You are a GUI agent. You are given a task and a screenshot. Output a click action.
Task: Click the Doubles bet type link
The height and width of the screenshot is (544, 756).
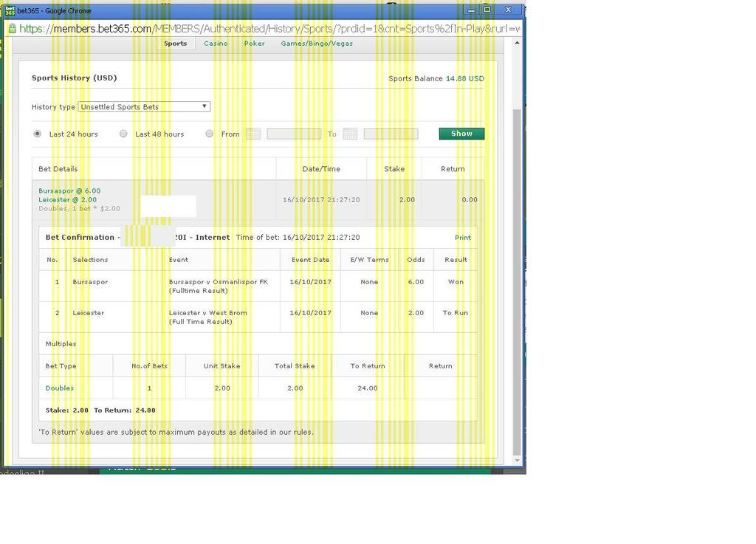60,388
